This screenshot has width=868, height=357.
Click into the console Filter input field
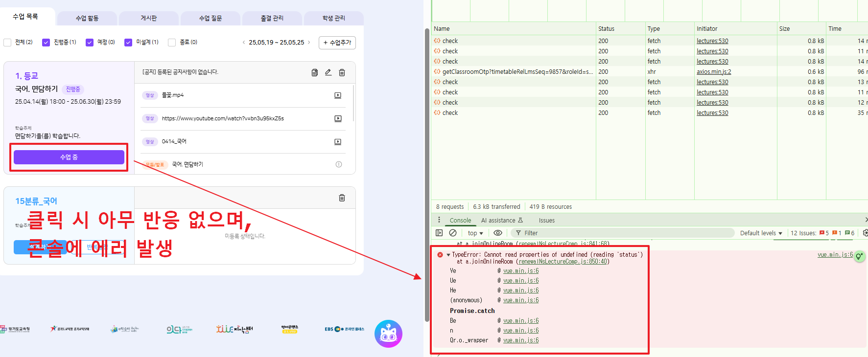pyautogui.click(x=622, y=233)
